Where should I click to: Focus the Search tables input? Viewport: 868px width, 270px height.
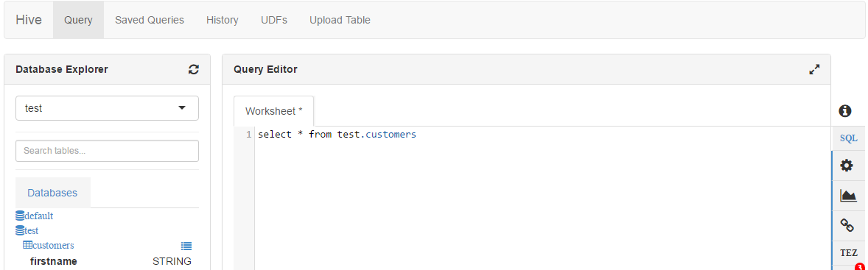tap(107, 151)
